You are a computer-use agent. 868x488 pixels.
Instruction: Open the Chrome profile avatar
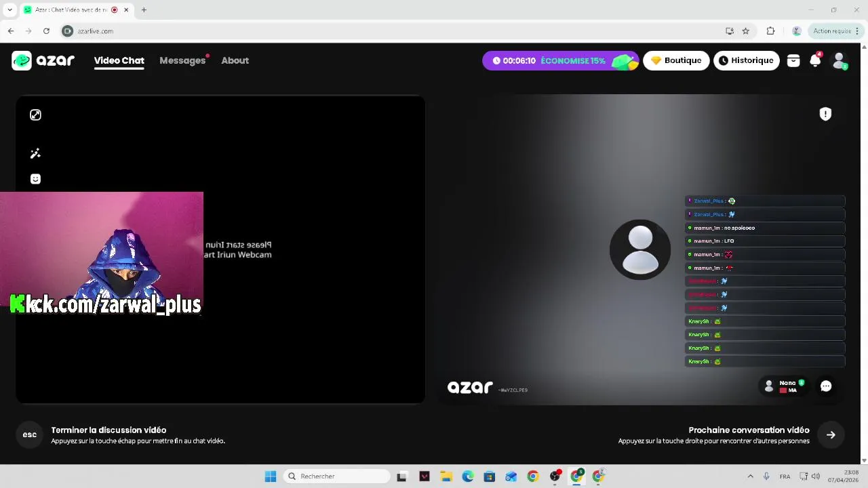click(797, 31)
